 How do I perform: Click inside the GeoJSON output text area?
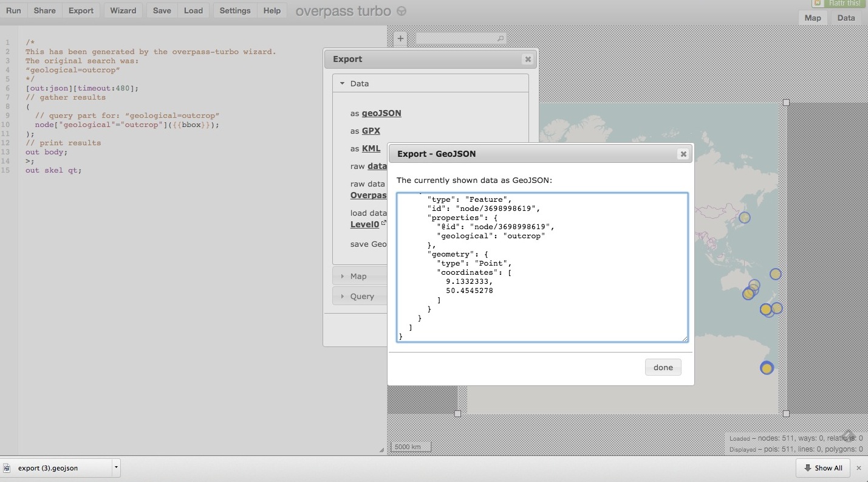point(542,267)
